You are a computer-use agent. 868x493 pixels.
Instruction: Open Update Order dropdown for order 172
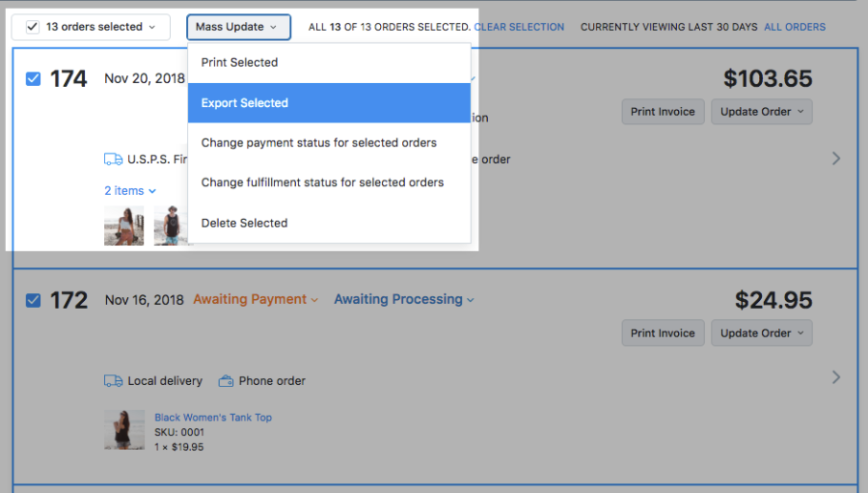click(x=762, y=333)
